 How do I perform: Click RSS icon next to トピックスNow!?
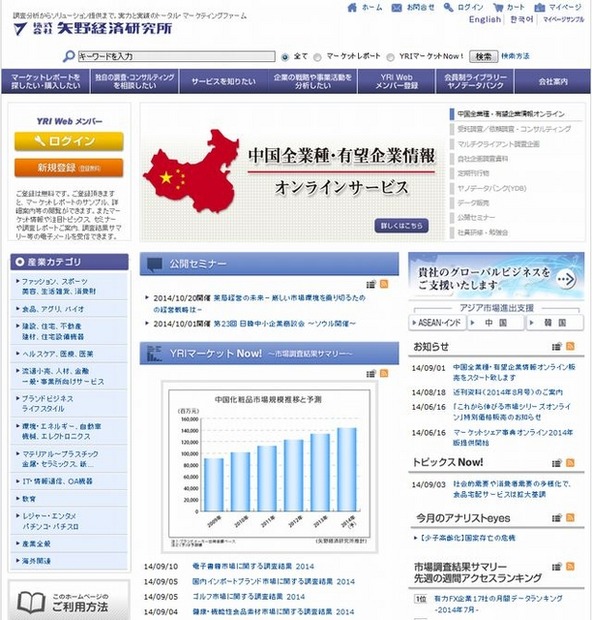coord(570,463)
